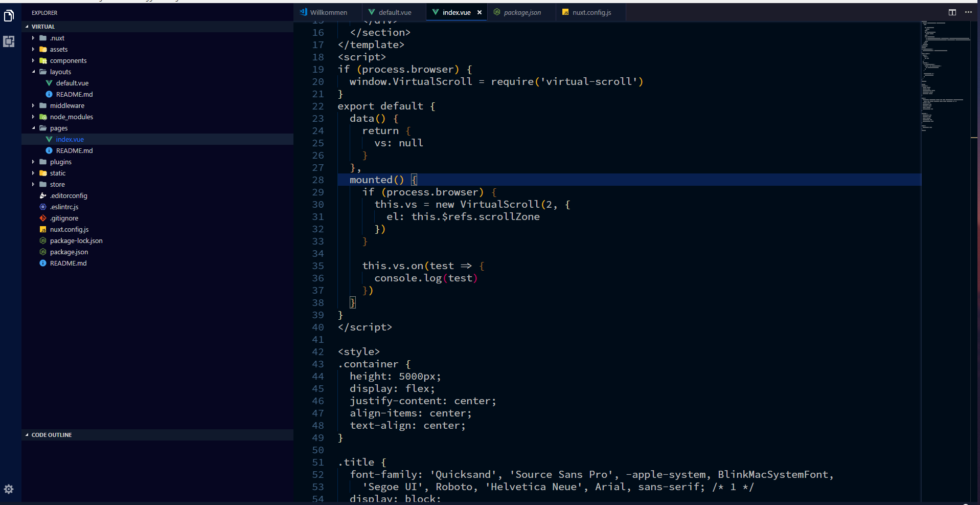Expand the .nuxt folder arrow
980x505 pixels.
point(33,38)
